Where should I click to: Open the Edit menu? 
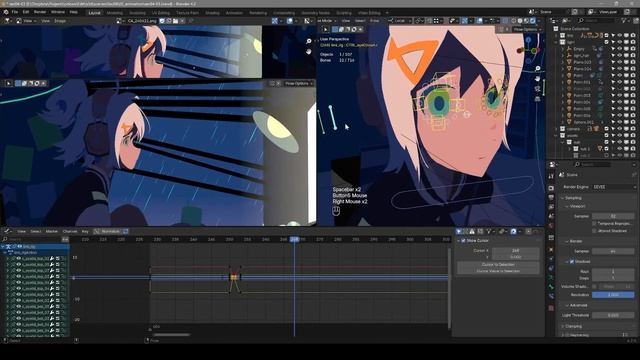tap(26, 12)
